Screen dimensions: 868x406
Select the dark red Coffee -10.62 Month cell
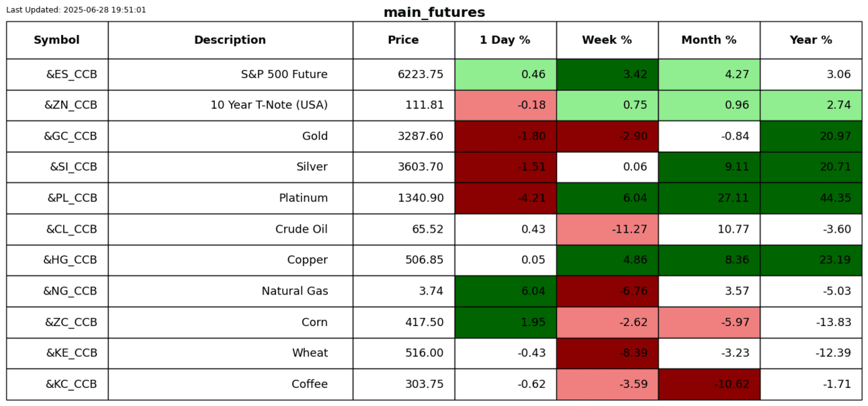coord(709,384)
